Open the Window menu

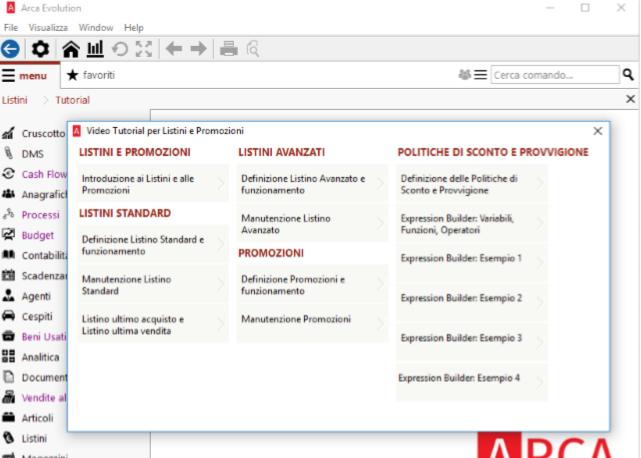96,27
